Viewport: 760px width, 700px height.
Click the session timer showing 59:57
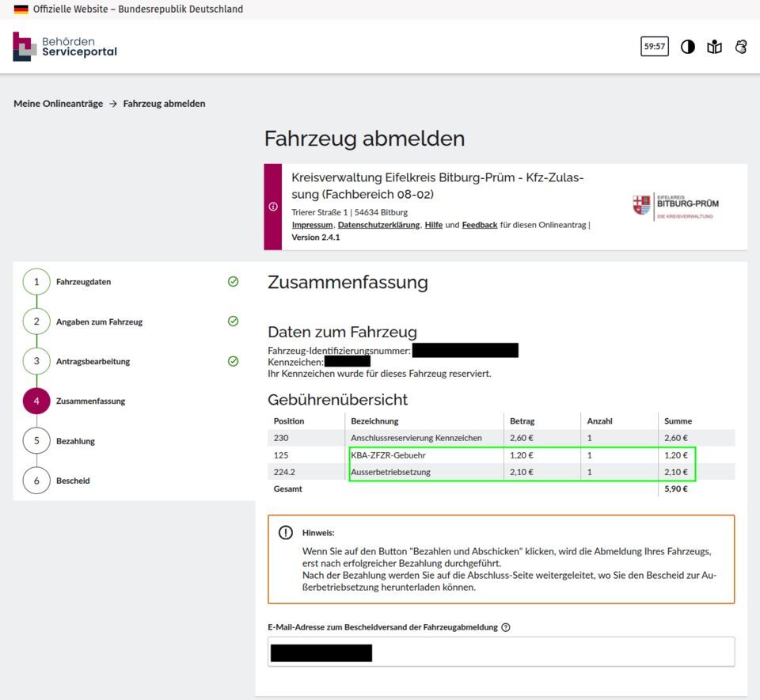pyautogui.click(x=655, y=47)
